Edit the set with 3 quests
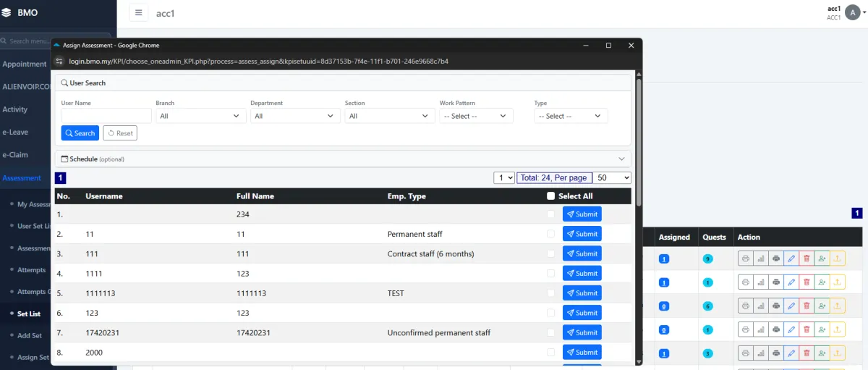This screenshot has height=370, width=868. (x=791, y=353)
